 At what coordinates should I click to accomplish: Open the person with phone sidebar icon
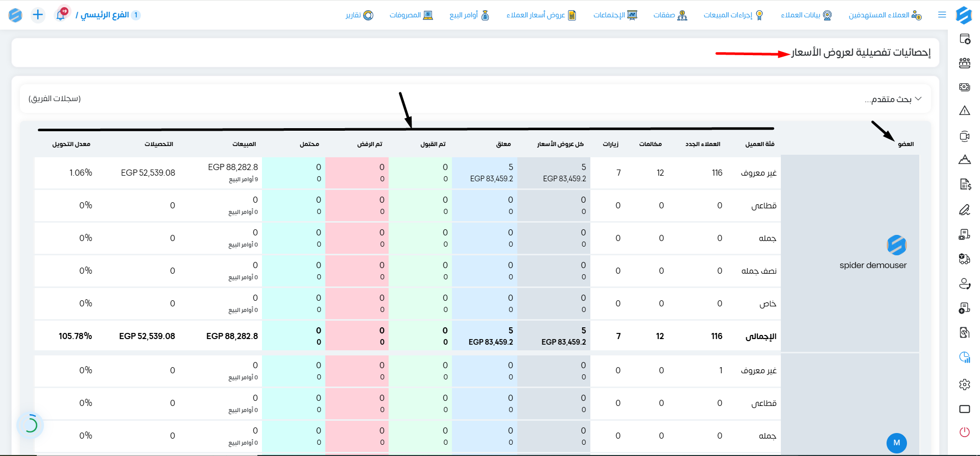(965, 283)
